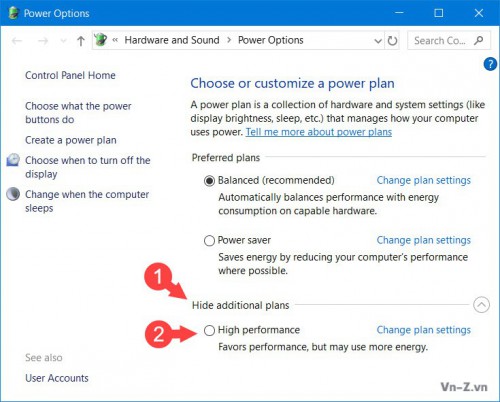Click the blue help question mark icon

click(490, 64)
